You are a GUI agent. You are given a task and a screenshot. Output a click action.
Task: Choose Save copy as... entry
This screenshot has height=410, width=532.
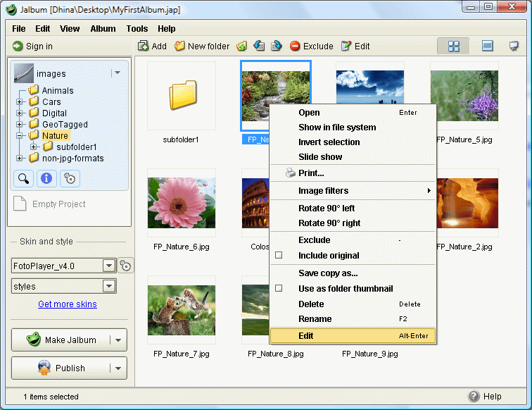353,273
